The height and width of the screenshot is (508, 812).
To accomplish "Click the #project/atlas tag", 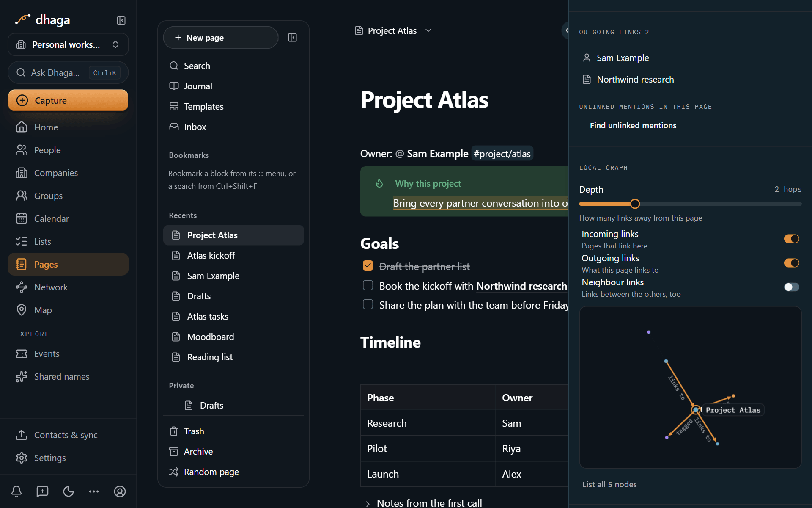I will point(502,154).
